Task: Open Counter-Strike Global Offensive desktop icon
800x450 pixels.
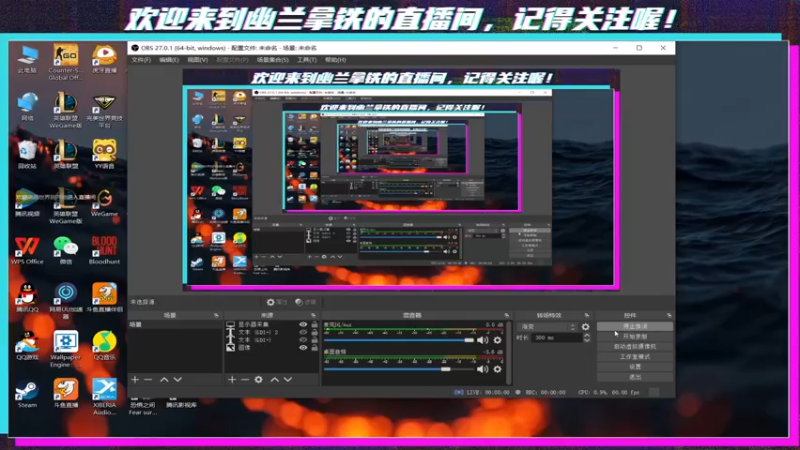Action: pos(66,62)
